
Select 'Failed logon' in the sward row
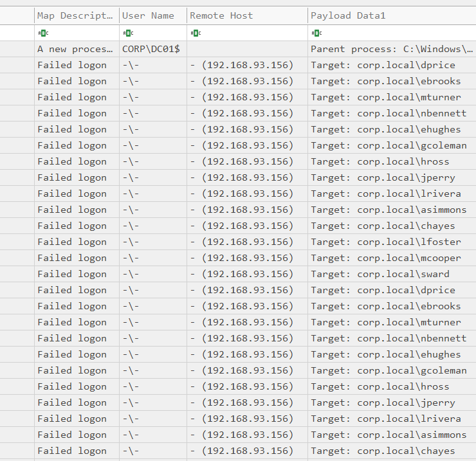pos(77,274)
